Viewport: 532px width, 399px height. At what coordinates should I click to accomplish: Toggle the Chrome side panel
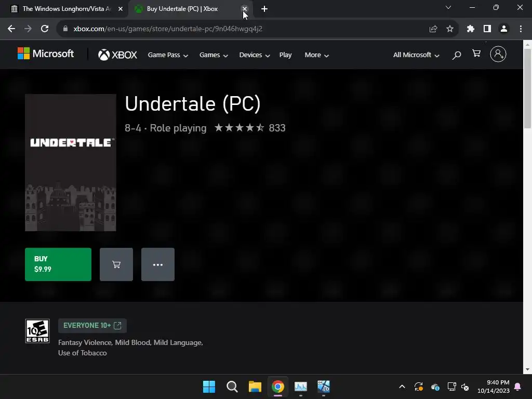[x=487, y=29]
